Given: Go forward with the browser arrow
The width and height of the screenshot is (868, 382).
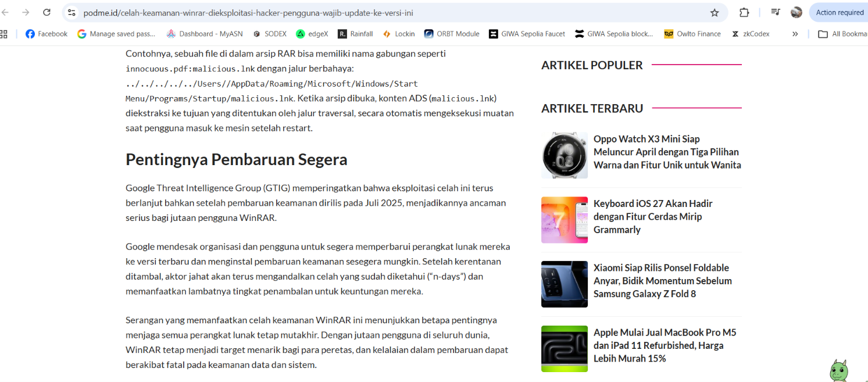Looking at the screenshot, I should click(x=26, y=12).
